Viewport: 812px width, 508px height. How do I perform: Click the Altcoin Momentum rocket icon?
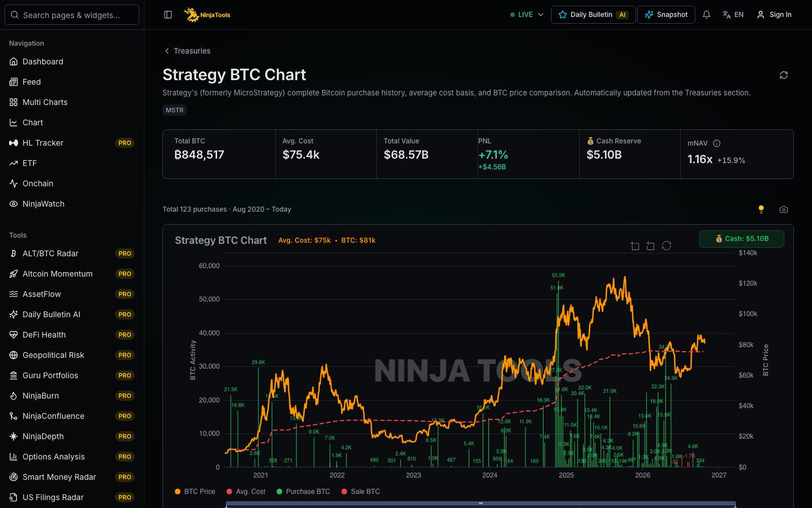14,274
